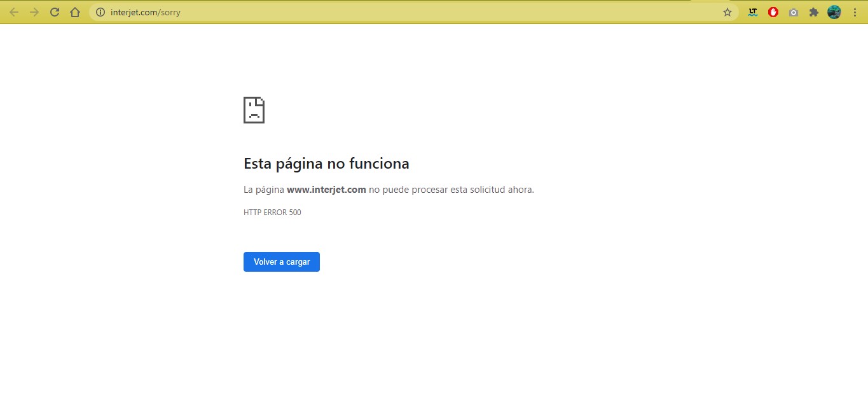
Task: Click the HTTP ERROR 500 text
Action: (x=272, y=213)
